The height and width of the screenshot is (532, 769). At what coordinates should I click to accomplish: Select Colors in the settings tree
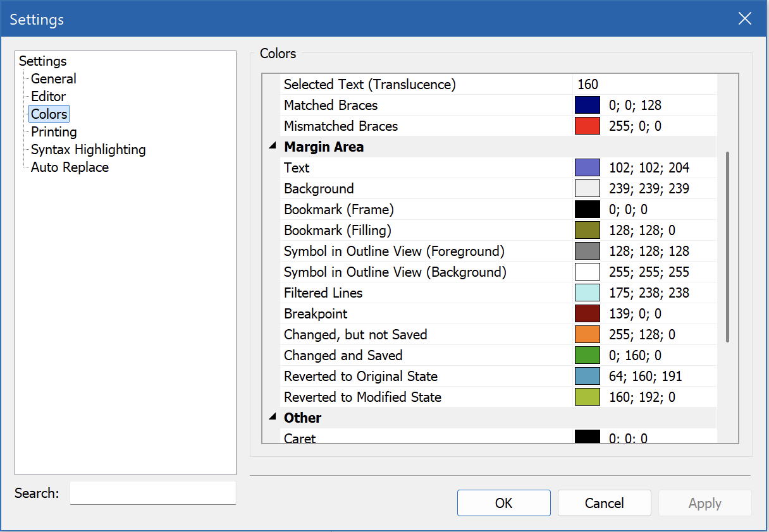(49, 114)
